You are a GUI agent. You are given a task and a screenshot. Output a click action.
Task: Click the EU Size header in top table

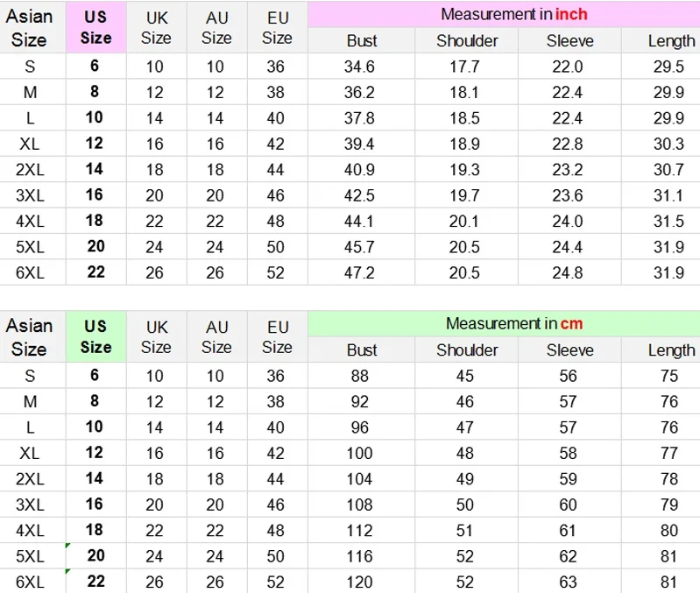(x=277, y=27)
